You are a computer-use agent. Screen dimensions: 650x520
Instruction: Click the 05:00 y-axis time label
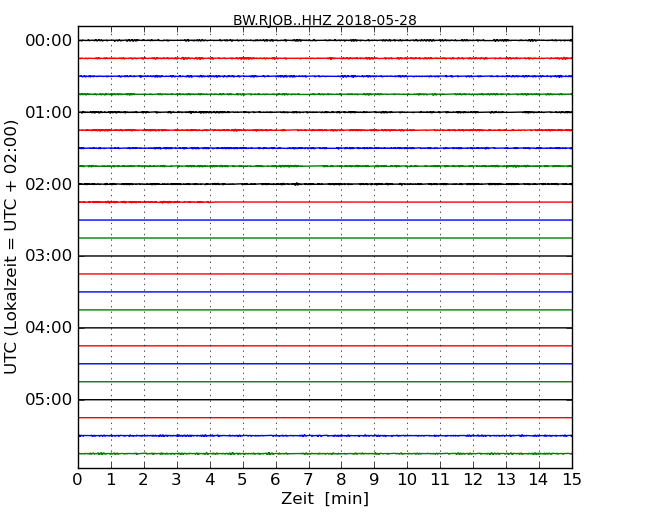pos(49,399)
